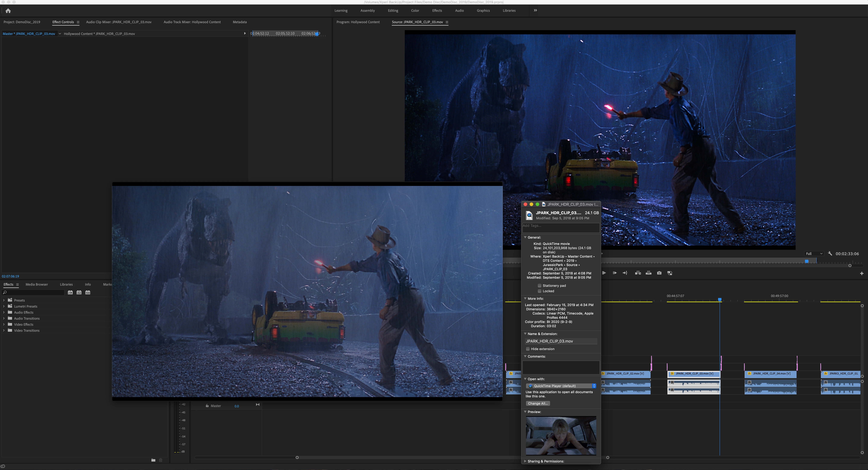Image resolution: width=868 pixels, height=470 pixels.
Task: Open the QuickTime Player default app dropdown
Action: coord(561,386)
